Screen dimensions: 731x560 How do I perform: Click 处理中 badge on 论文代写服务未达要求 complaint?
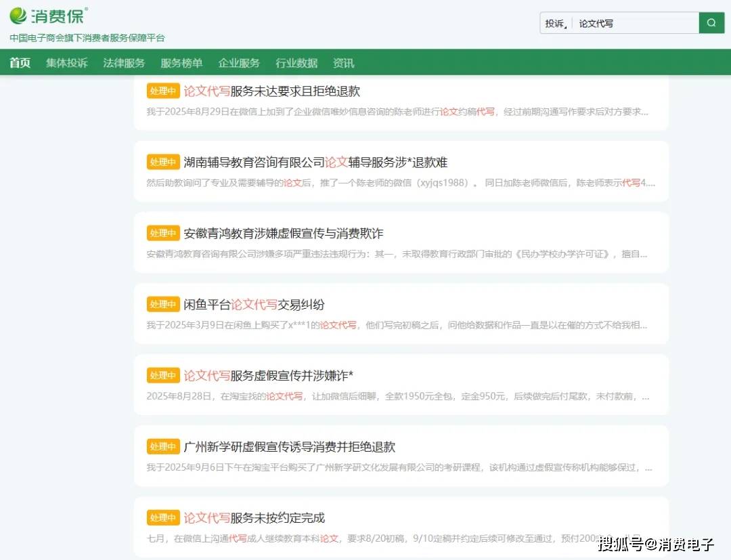pyautogui.click(x=163, y=91)
